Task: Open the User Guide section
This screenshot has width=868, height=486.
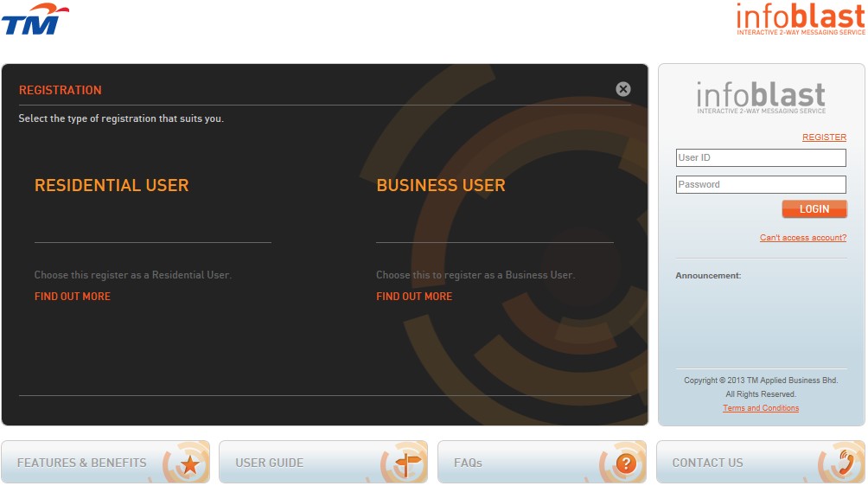Action: coord(323,462)
